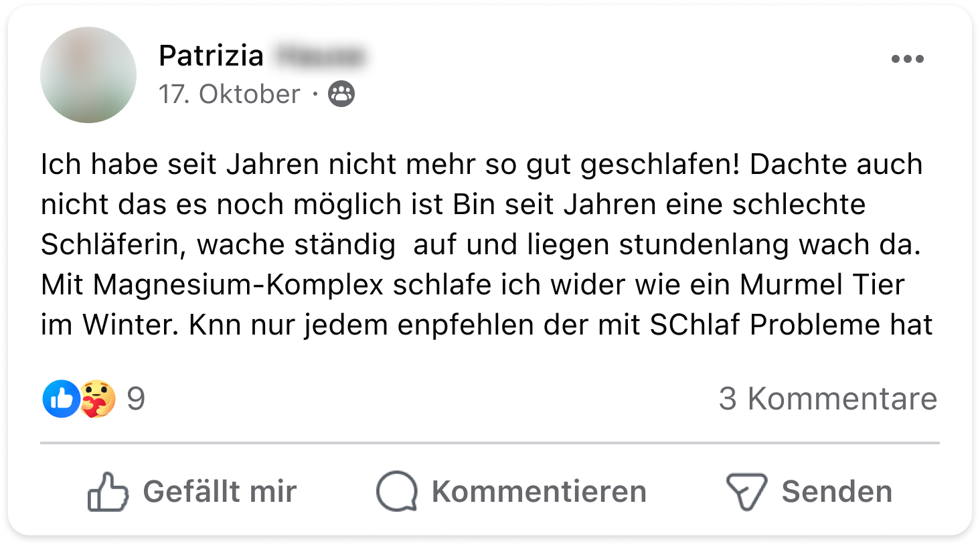Screen dimensions: 980x546
Task: Click the blurred surname next to Patrizia
Action: 319,56
